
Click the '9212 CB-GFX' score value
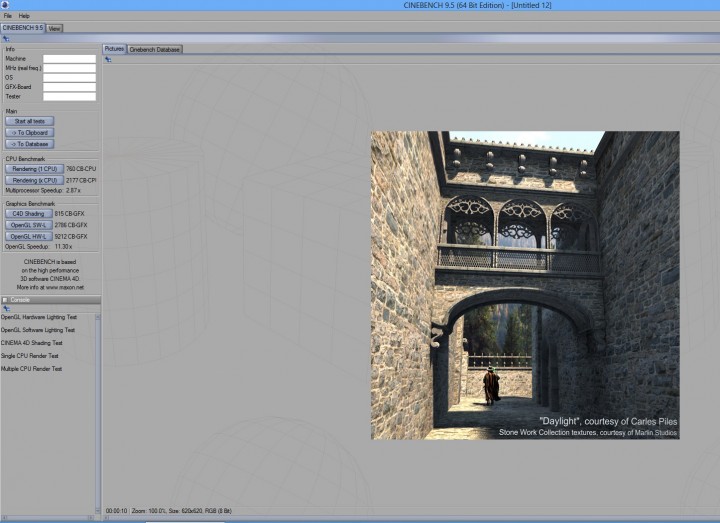tap(71, 236)
